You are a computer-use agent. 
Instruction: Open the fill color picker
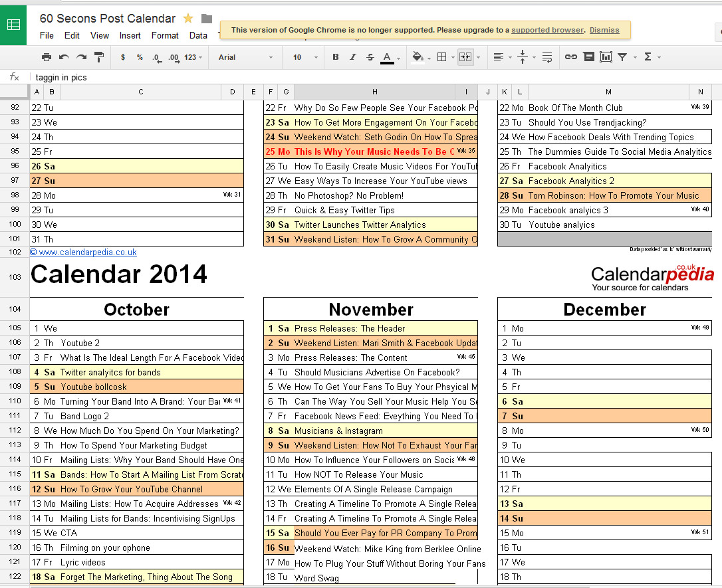tap(420, 57)
